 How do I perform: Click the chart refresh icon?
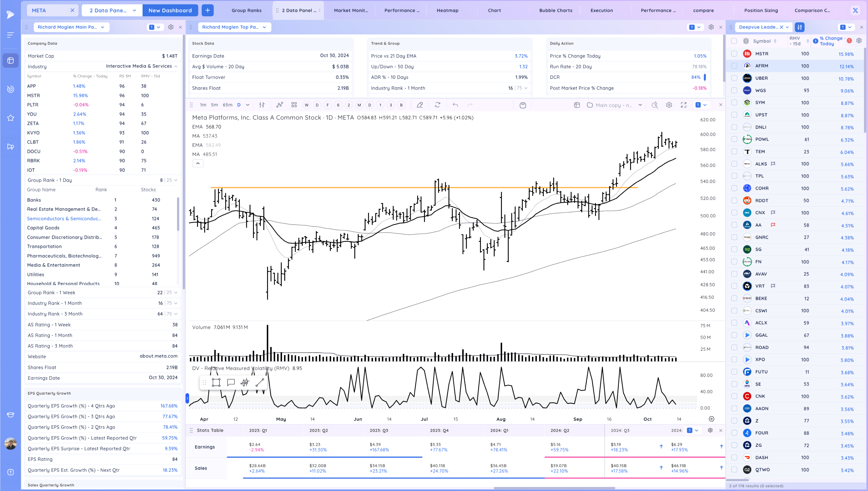coord(437,105)
